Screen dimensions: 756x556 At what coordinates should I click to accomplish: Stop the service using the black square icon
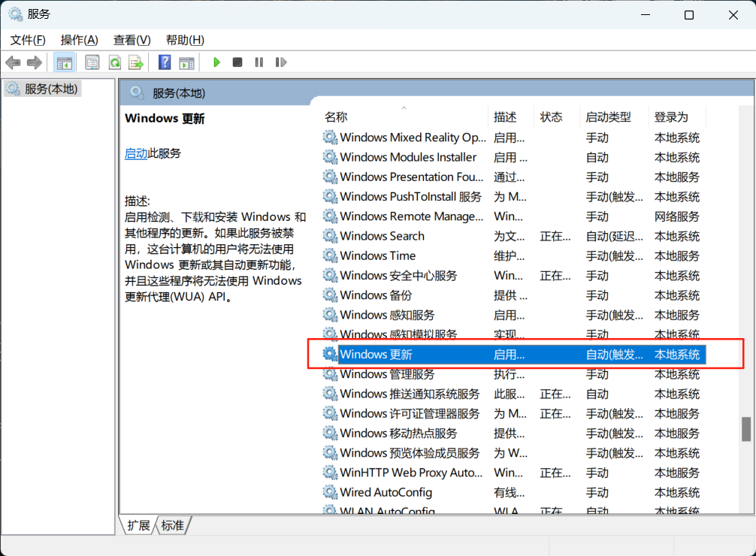coord(237,62)
